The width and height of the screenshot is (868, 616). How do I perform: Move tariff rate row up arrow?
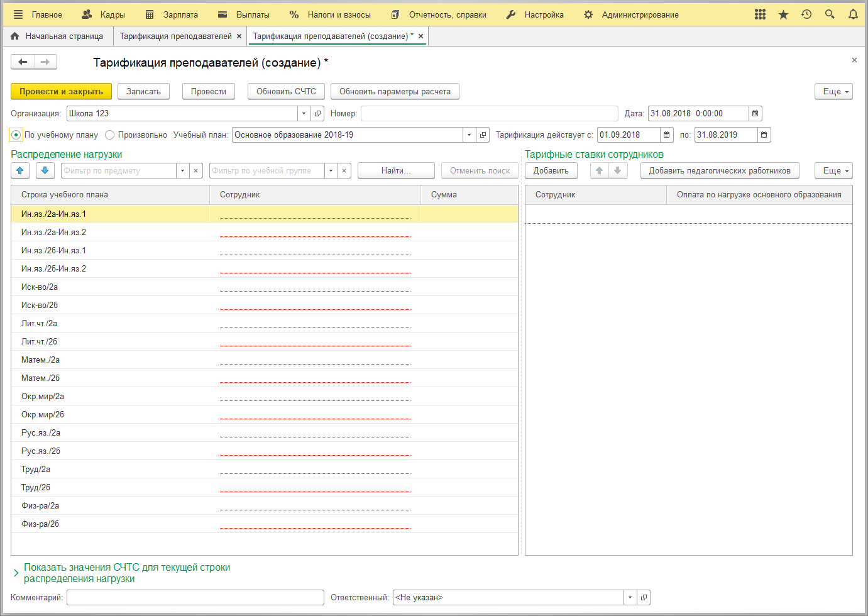point(600,170)
